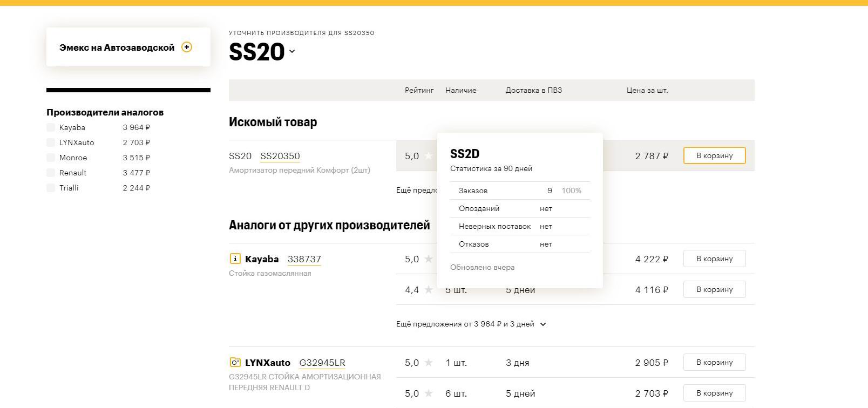Viewport: 868px width, 408px height.
Task: Click the Заказов row in the popup
Action: click(520, 191)
